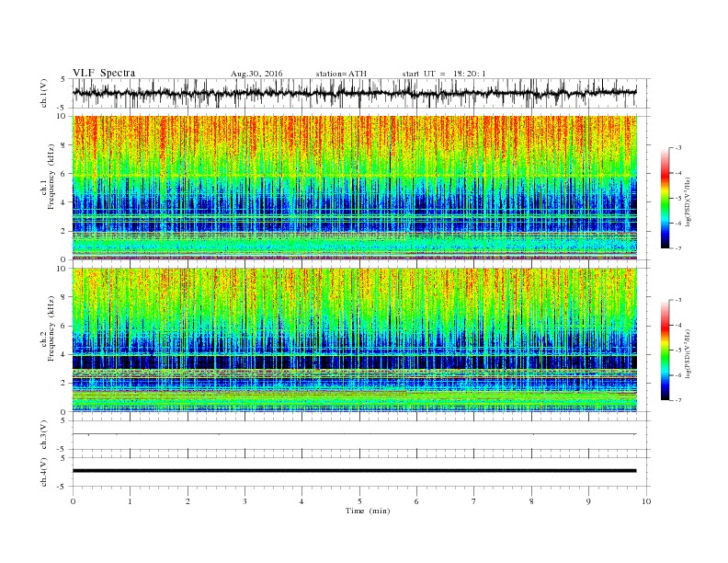This screenshot has height=563, width=728.
Task: Click time axis tick label "1"
Action: click(130, 501)
